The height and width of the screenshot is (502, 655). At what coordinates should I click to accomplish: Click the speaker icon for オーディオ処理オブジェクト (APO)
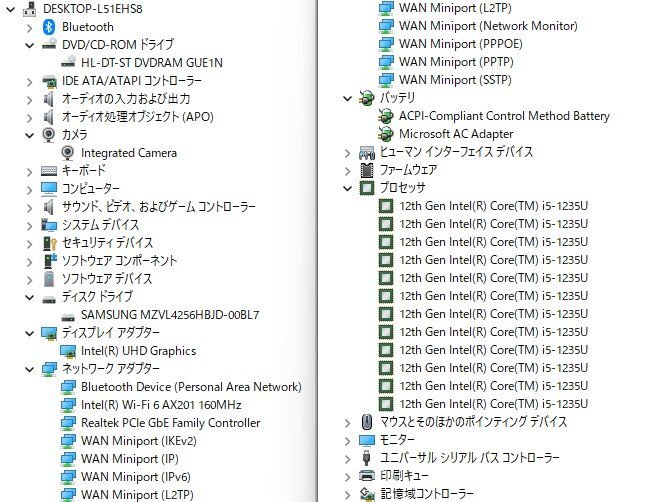click(x=49, y=117)
